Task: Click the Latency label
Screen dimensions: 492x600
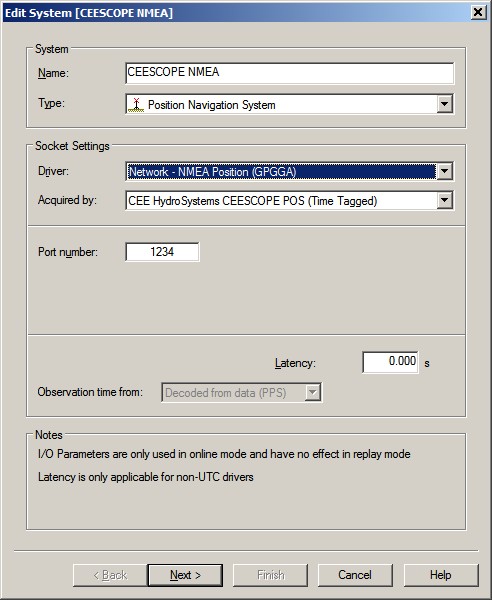Action: pos(295,363)
